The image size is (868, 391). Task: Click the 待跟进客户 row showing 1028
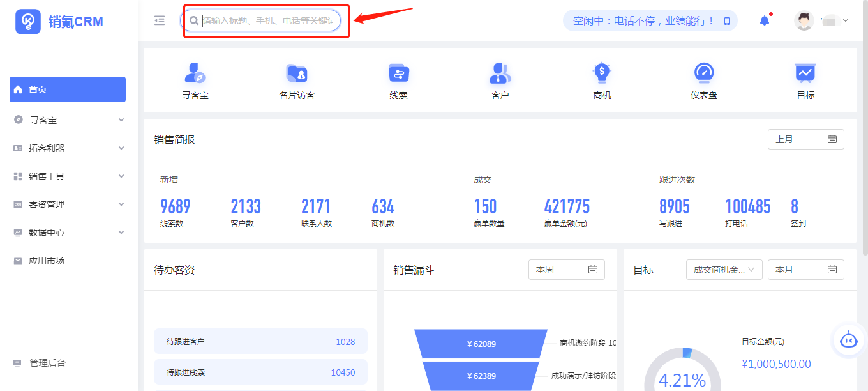(x=260, y=342)
